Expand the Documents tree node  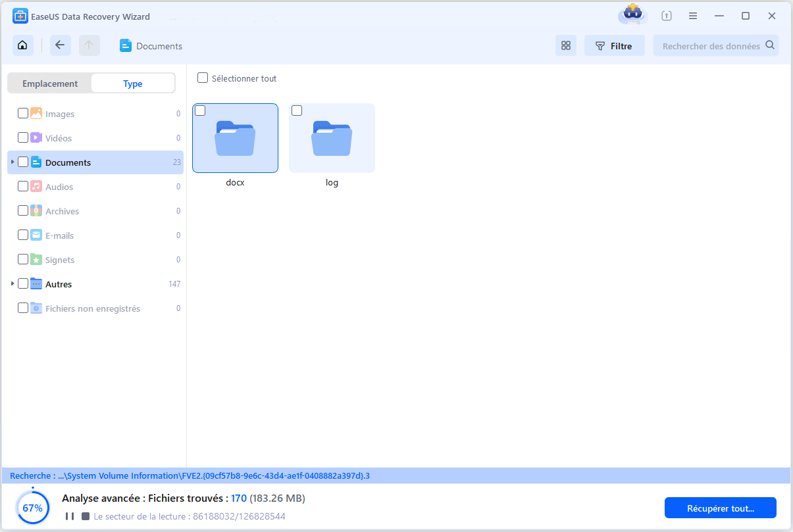point(13,162)
